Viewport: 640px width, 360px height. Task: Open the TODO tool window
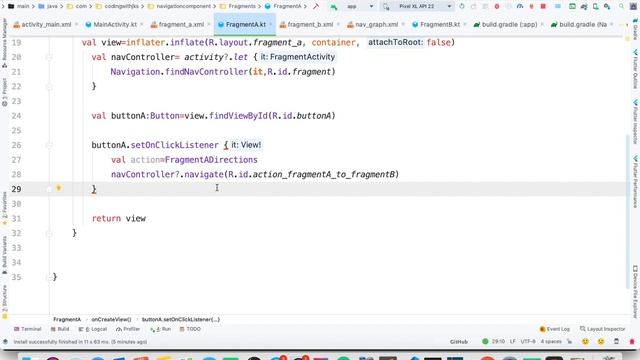[190, 329]
